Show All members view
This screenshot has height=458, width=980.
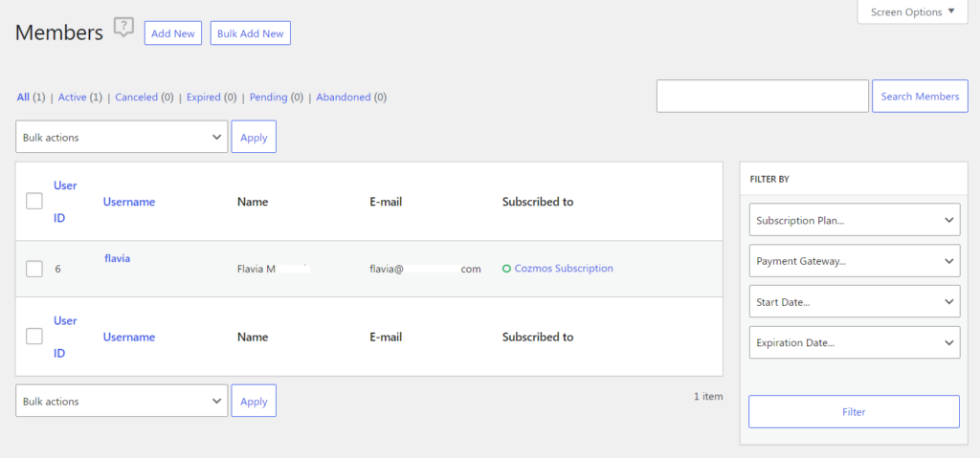[23, 98]
